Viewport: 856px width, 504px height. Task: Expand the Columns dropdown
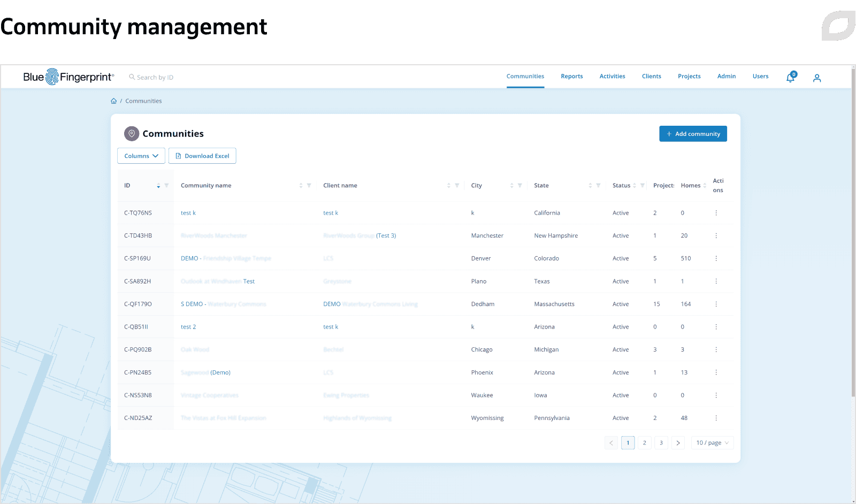point(141,156)
